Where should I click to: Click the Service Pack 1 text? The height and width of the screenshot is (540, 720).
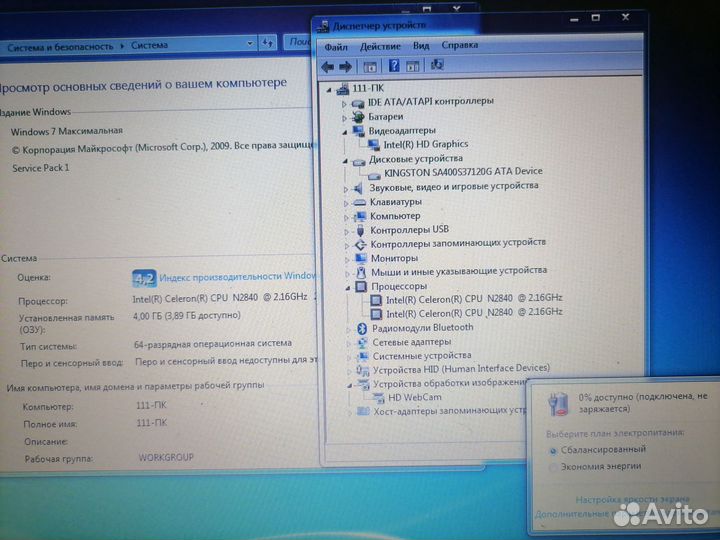40,168
